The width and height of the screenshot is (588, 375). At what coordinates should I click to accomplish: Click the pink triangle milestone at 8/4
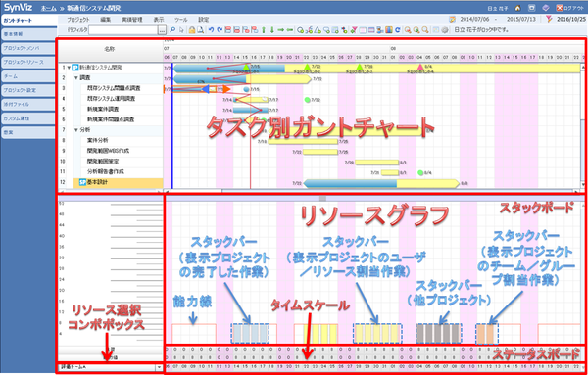click(x=420, y=67)
